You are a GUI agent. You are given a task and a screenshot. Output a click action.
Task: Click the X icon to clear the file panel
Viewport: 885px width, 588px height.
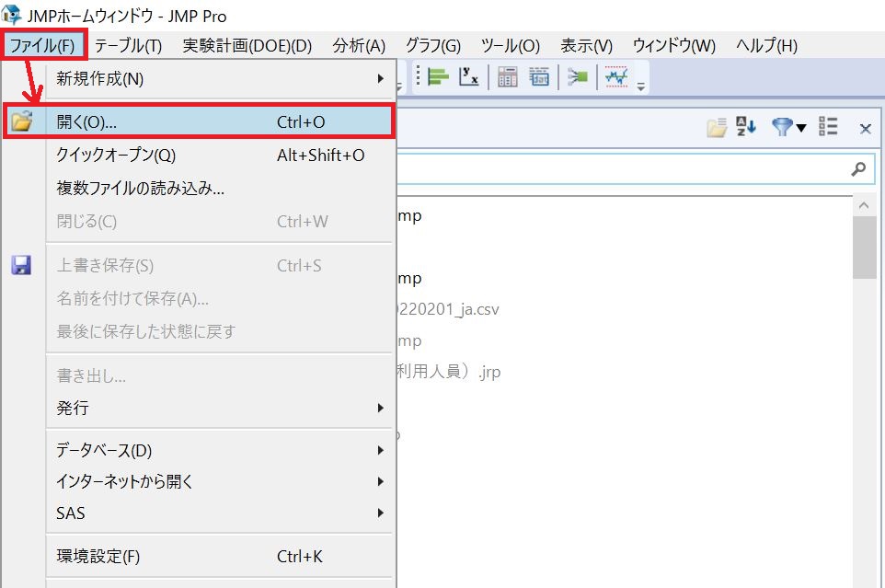coord(865,128)
